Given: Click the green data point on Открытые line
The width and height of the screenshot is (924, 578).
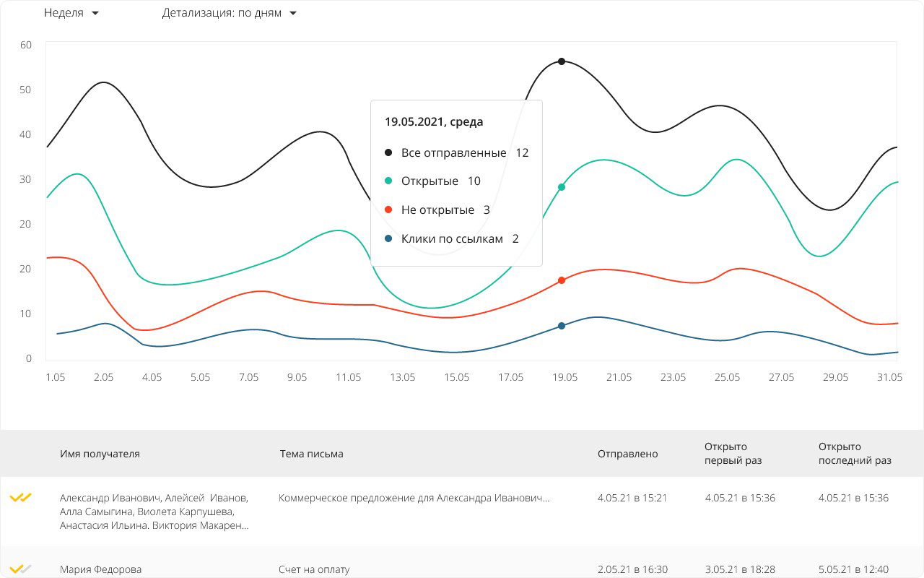Looking at the screenshot, I should tap(562, 187).
